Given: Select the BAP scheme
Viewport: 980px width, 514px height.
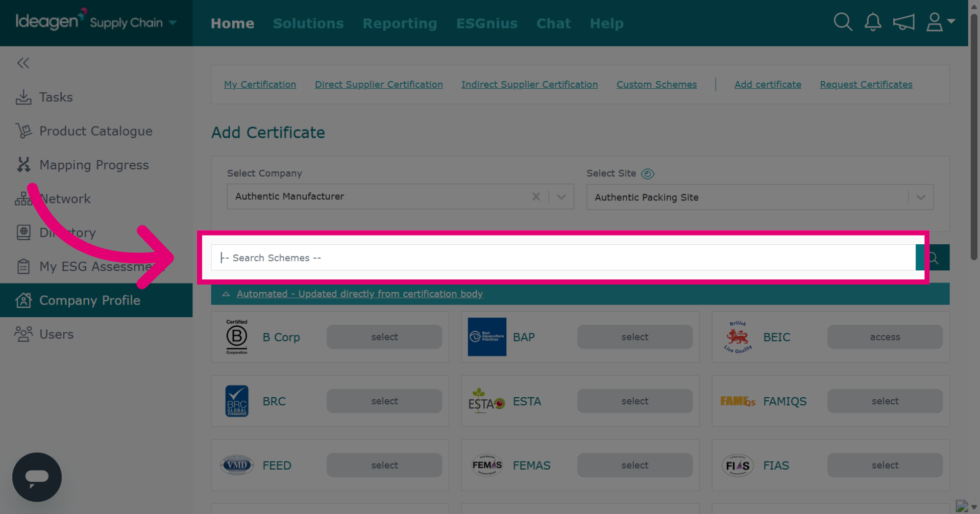Looking at the screenshot, I should coord(635,337).
